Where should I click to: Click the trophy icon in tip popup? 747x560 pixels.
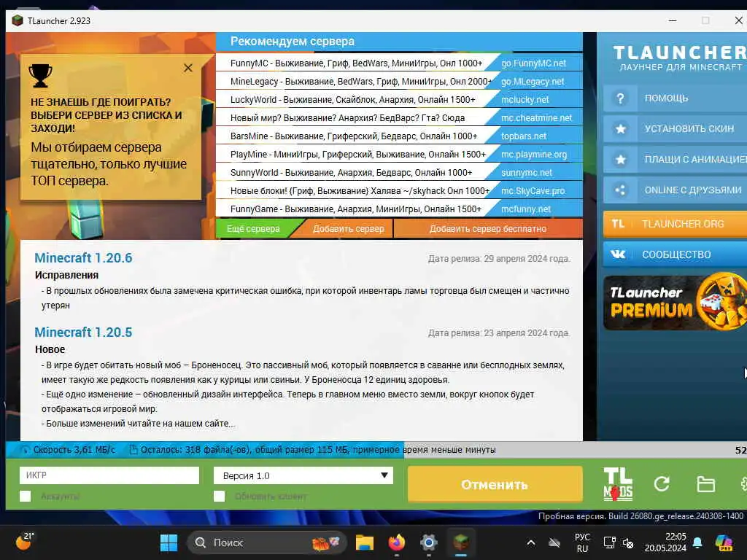(x=41, y=76)
